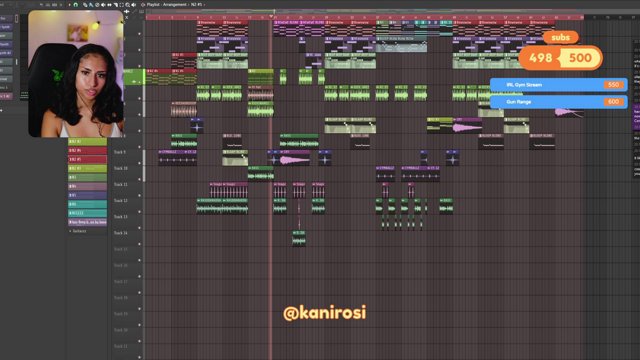Click the playhead marker on the timeline ruler
Viewport: 640px width, 360px height.
pyautogui.click(x=271, y=16)
